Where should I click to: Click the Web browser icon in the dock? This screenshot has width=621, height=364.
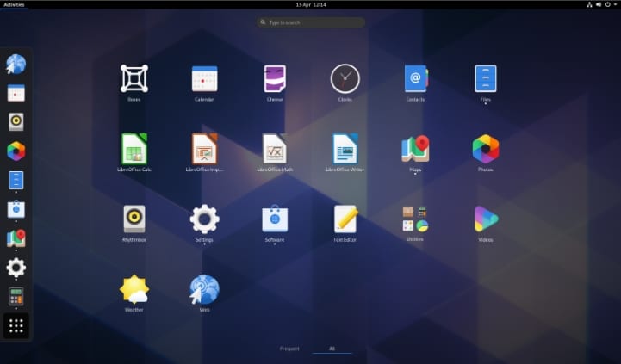16,64
